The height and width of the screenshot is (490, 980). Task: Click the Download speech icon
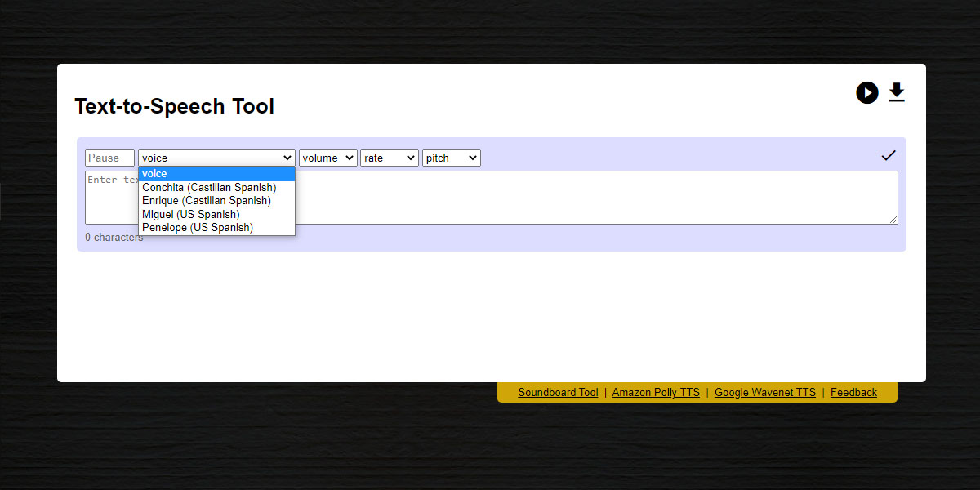point(897,92)
